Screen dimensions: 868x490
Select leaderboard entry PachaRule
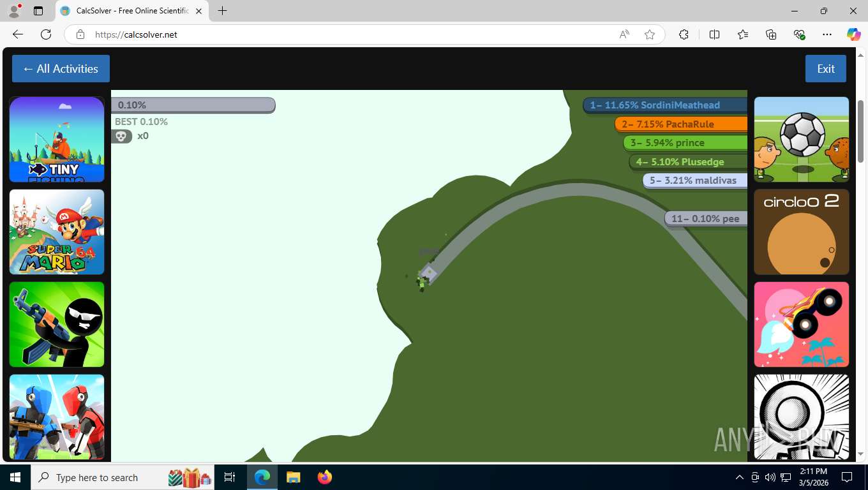[x=681, y=124]
